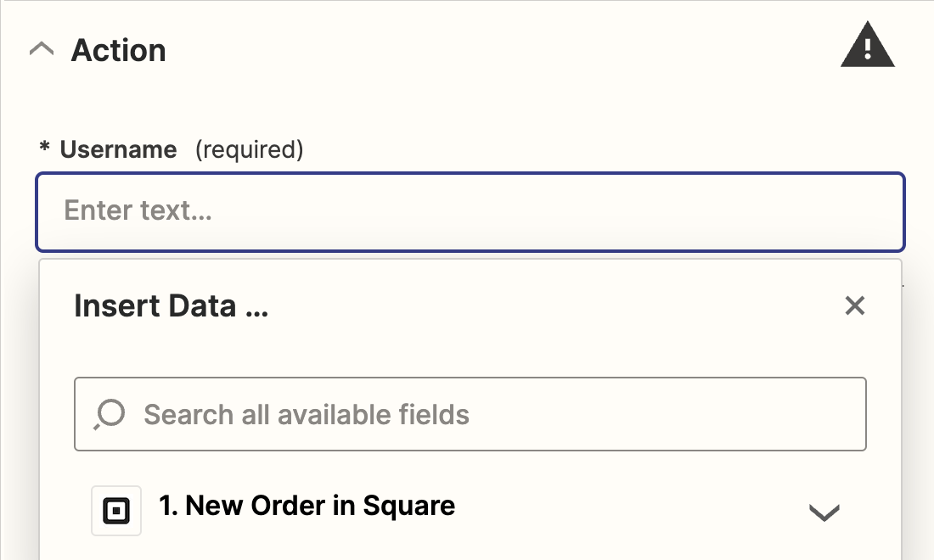Click the word Search in the placeholder text
Screen dimensions: 934x560
[188, 414]
